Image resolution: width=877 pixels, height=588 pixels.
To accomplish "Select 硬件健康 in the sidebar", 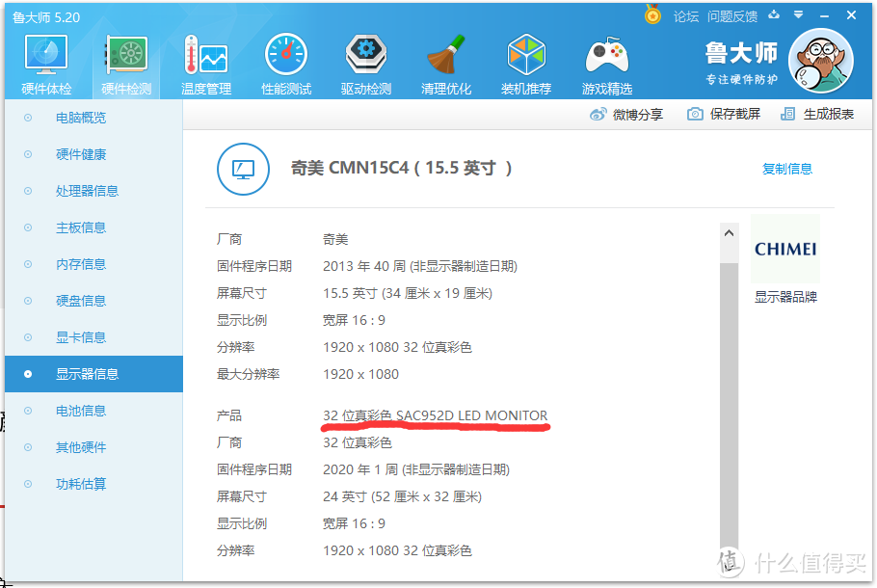I will point(93,154).
